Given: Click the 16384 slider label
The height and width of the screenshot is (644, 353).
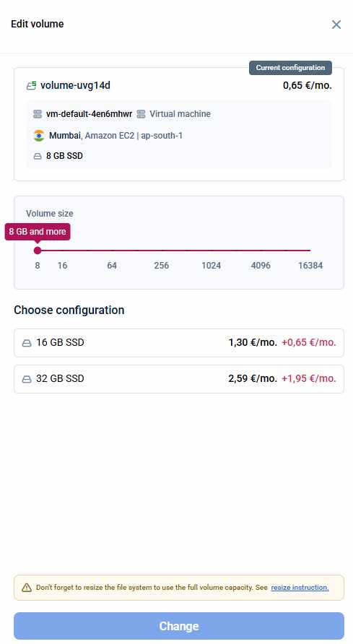Looking at the screenshot, I should click(310, 265).
